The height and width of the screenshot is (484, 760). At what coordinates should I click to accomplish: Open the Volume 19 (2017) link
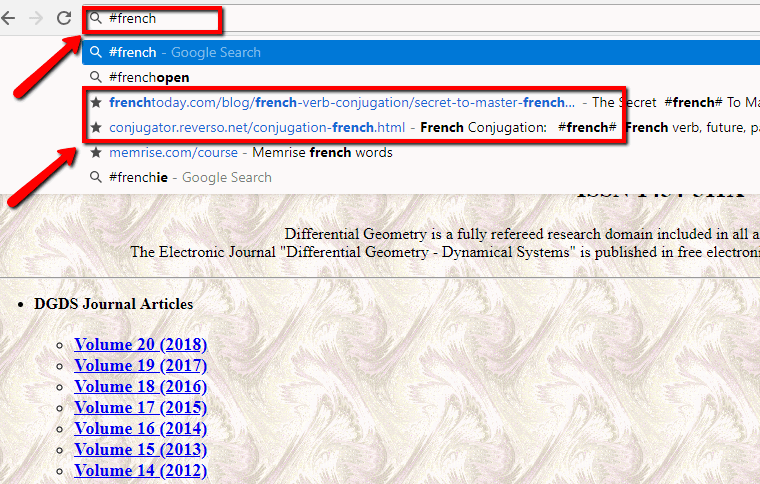click(141, 365)
